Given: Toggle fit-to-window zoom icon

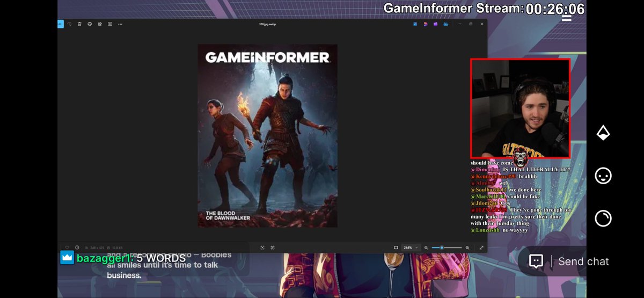Looking at the screenshot, I should click(396, 248).
